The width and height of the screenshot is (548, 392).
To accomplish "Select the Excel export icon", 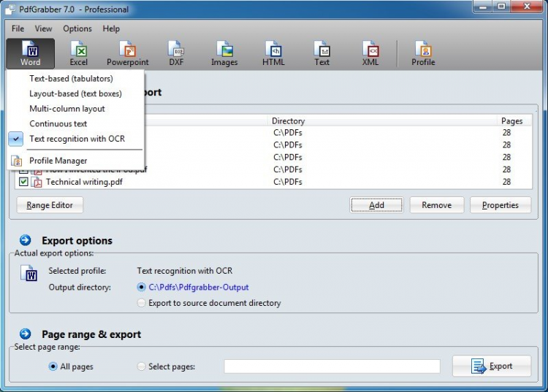I will point(79,53).
